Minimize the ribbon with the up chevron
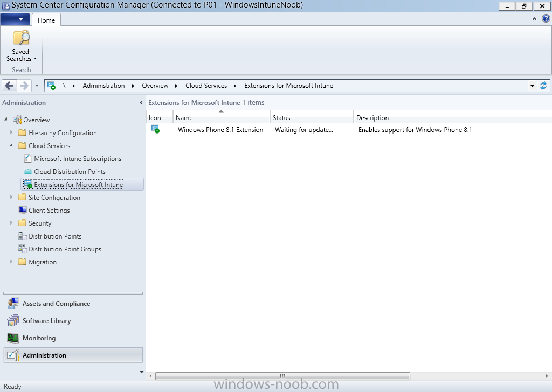This screenshot has height=392, width=552. [534, 19]
